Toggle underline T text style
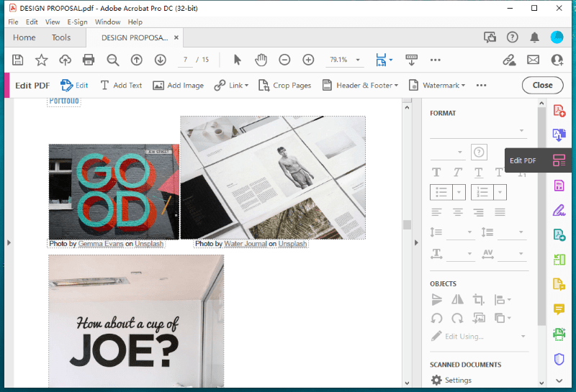576x392 pixels. click(478, 172)
